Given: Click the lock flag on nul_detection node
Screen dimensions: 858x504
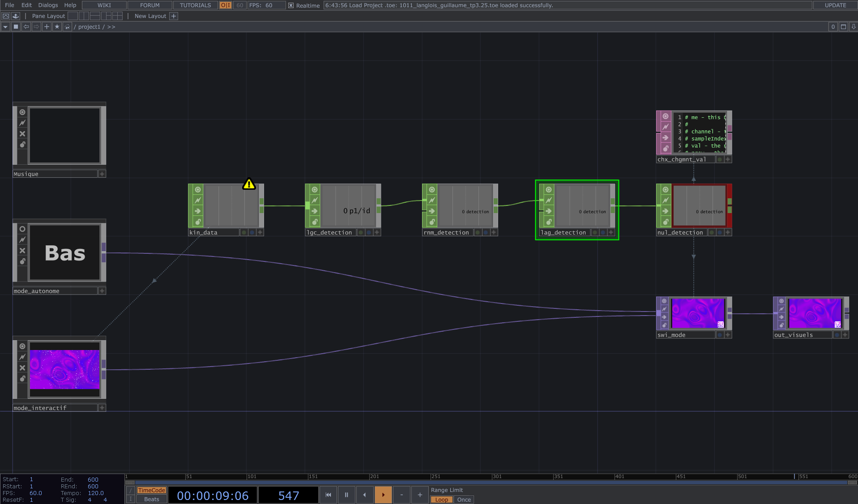Looking at the screenshot, I should [x=666, y=222].
